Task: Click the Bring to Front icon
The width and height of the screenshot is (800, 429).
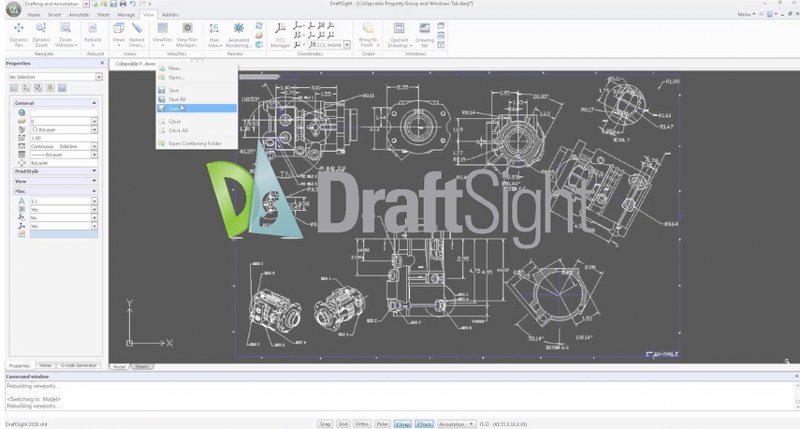Action: click(367, 28)
